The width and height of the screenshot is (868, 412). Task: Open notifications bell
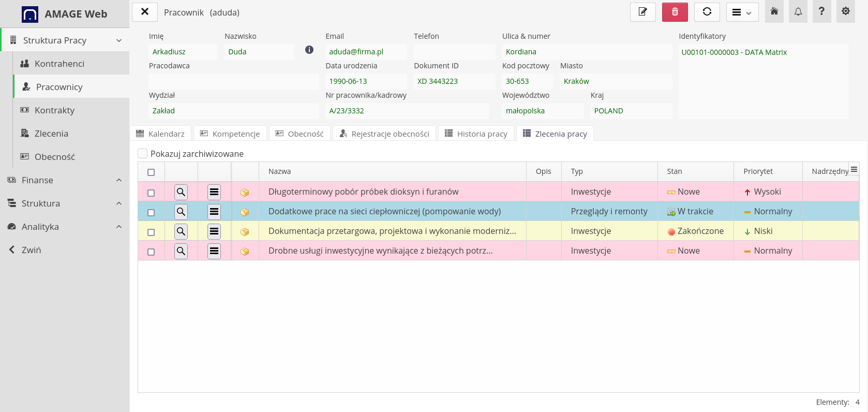point(798,11)
